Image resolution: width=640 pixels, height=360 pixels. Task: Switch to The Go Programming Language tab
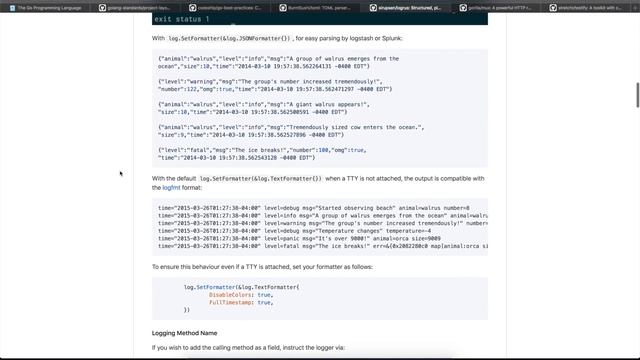(x=45, y=7)
